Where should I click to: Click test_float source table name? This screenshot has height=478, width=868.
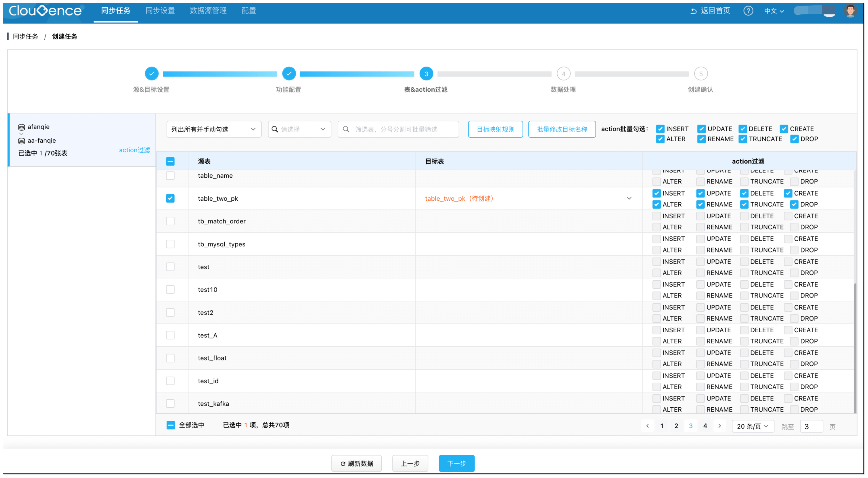point(212,358)
